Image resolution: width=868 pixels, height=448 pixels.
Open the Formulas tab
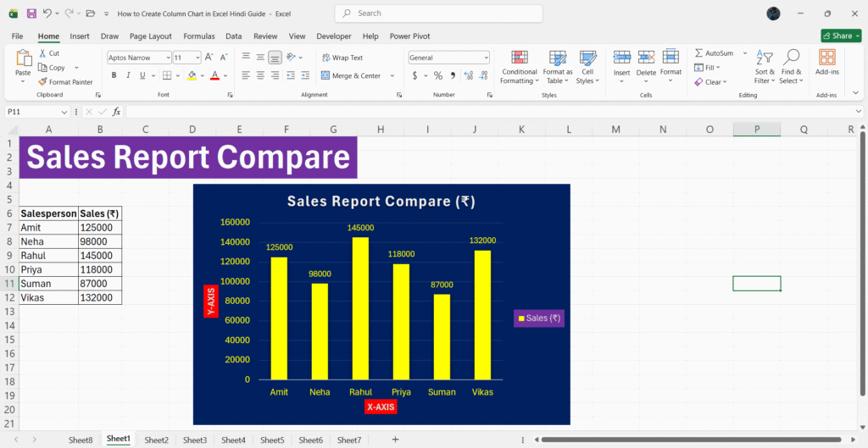pos(199,36)
